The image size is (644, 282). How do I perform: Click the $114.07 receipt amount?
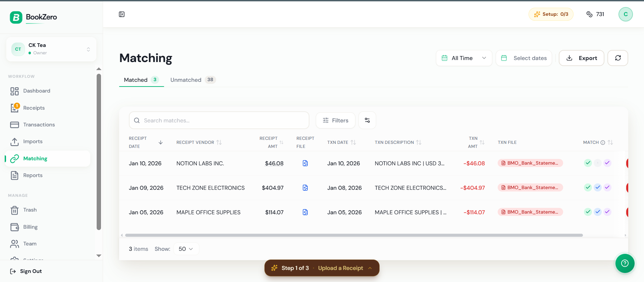click(274, 212)
